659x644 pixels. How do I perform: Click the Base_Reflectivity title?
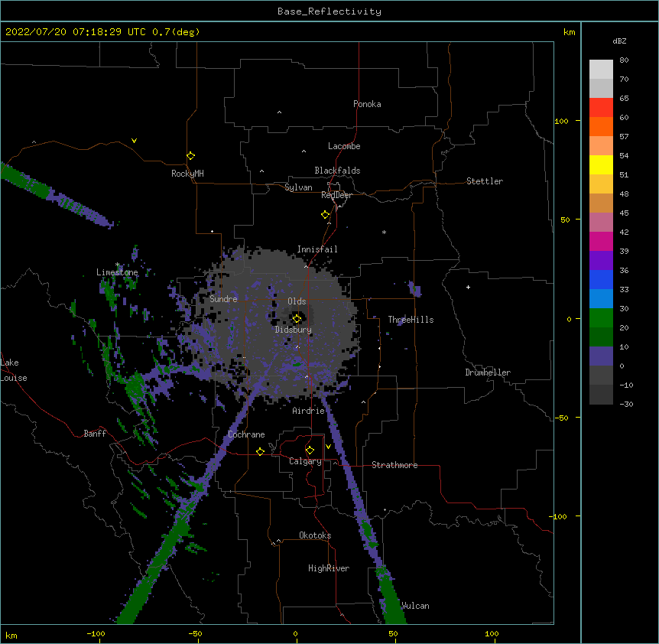[x=329, y=11]
